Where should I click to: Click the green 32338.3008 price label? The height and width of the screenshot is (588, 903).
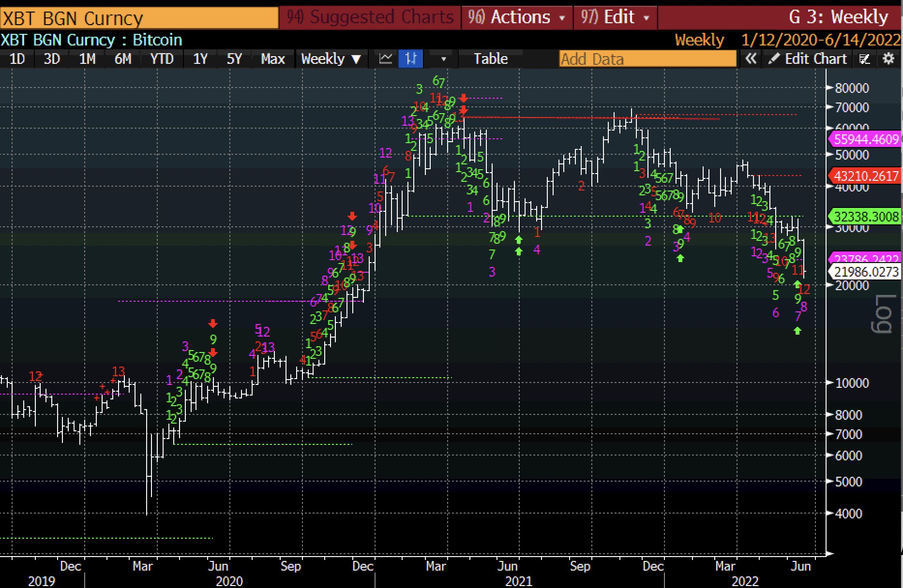(x=865, y=216)
